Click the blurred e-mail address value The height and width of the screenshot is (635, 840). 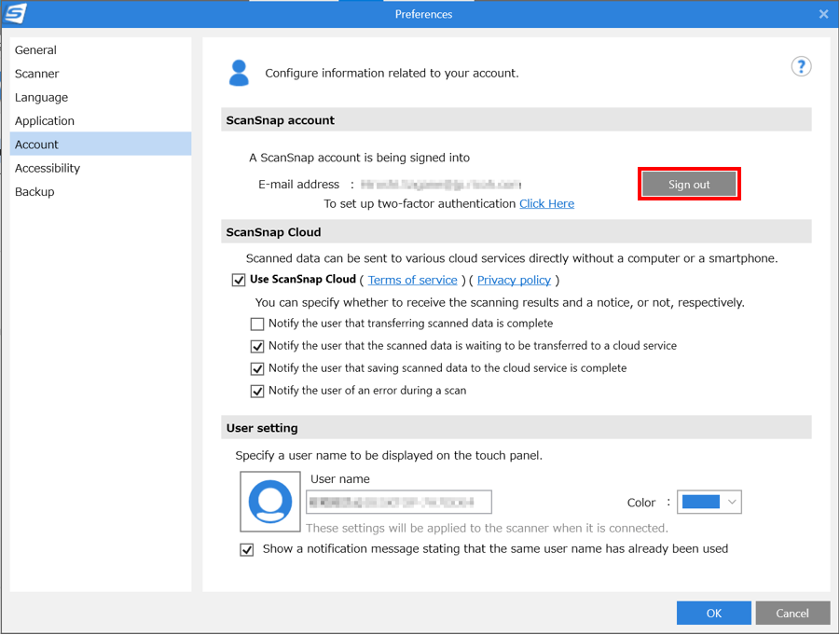click(x=441, y=185)
